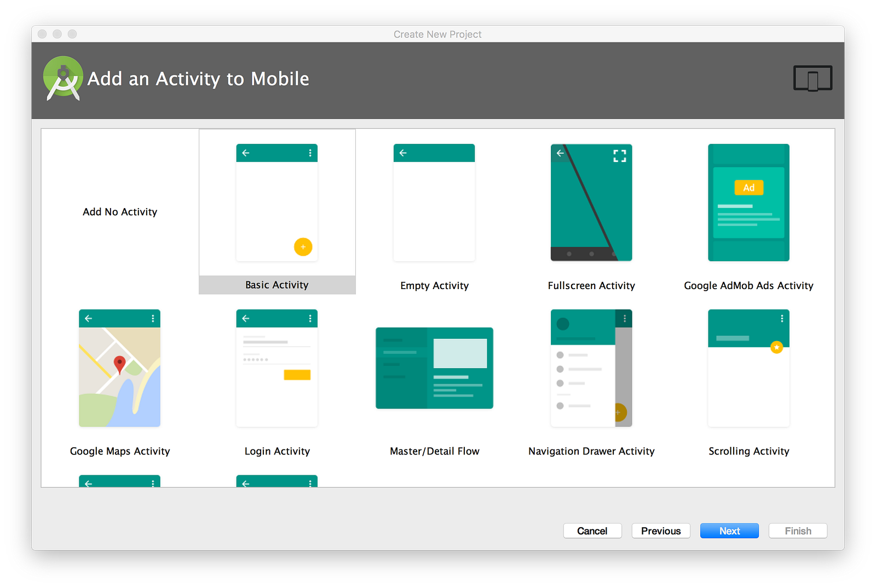This screenshot has height=588, width=876.
Task: Select the Google AdMob Ads Activity thumbnail
Action: click(x=748, y=203)
